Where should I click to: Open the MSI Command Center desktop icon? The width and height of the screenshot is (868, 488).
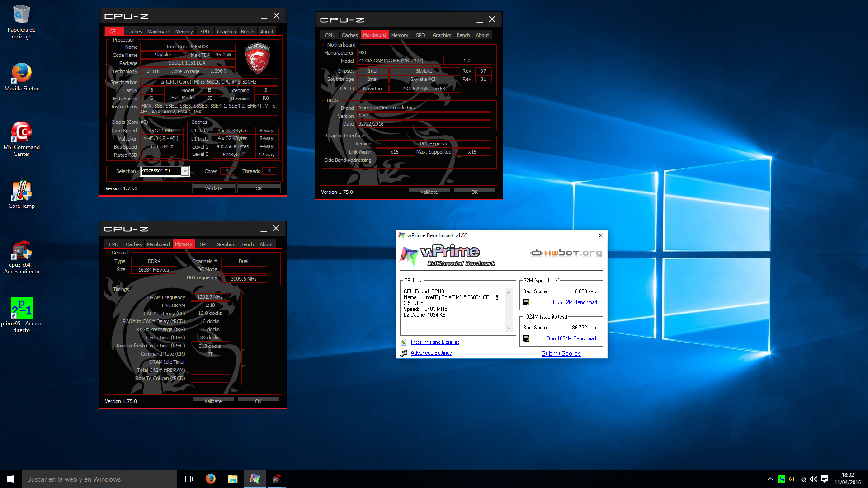click(x=21, y=139)
